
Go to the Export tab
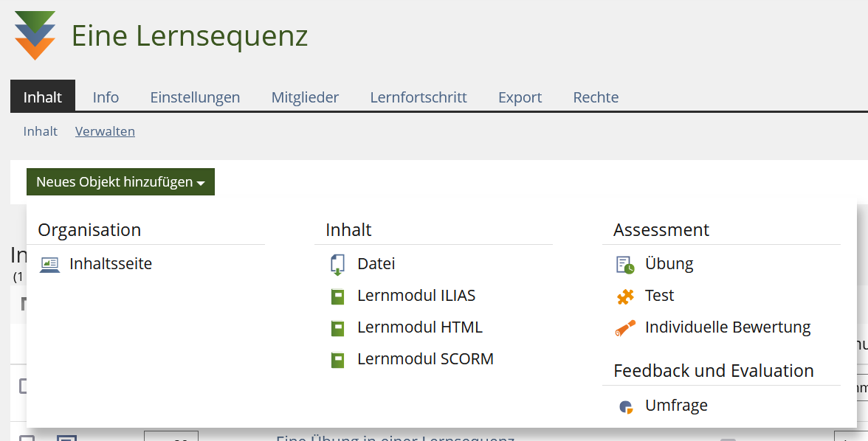click(x=520, y=97)
